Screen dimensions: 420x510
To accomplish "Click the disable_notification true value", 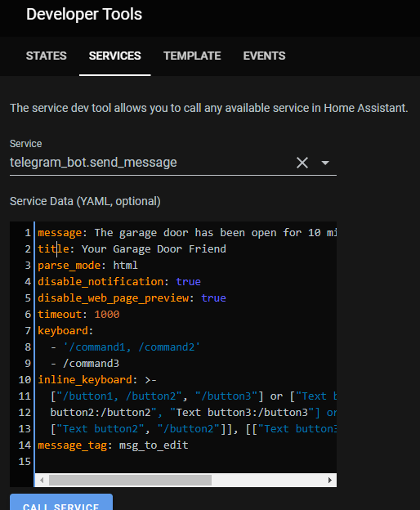I will (188, 282).
